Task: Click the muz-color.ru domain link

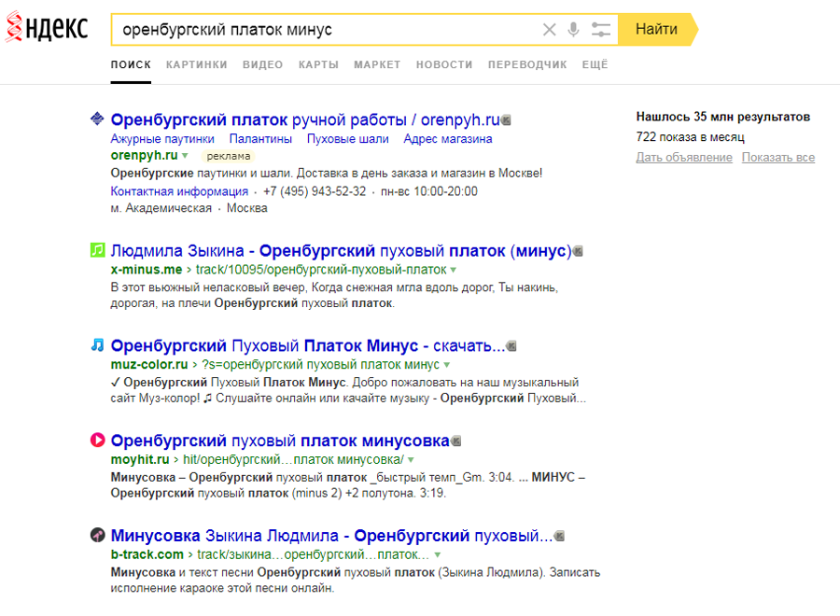Action: click(x=149, y=364)
